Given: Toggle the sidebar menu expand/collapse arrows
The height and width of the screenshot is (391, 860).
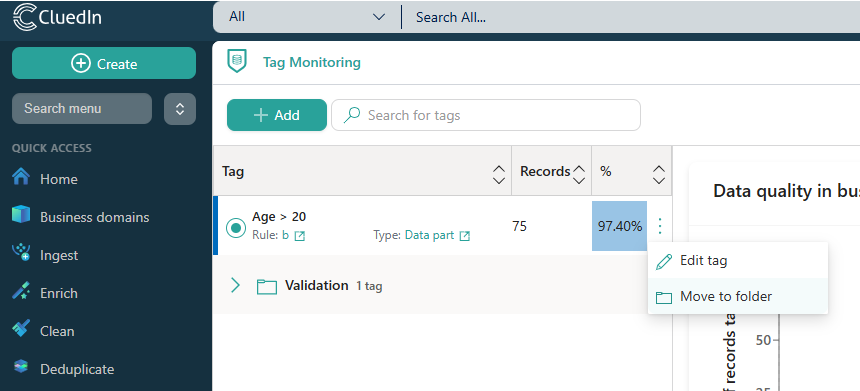Looking at the screenshot, I should click(180, 109).
